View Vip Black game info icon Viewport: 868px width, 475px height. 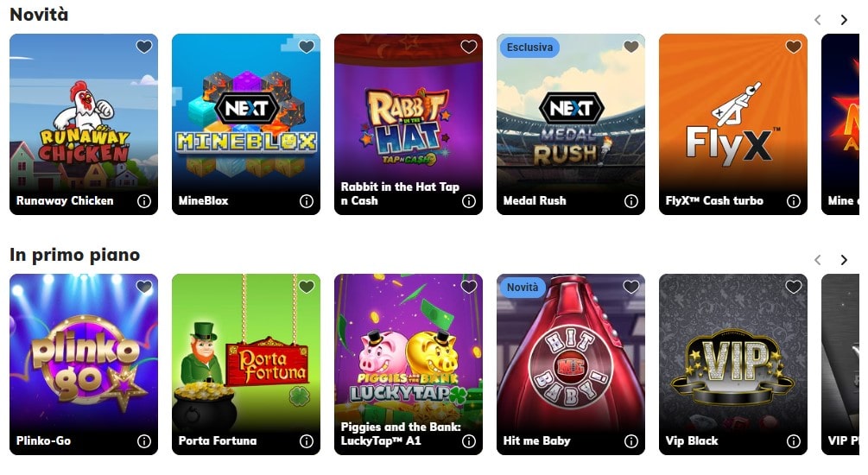793,441
